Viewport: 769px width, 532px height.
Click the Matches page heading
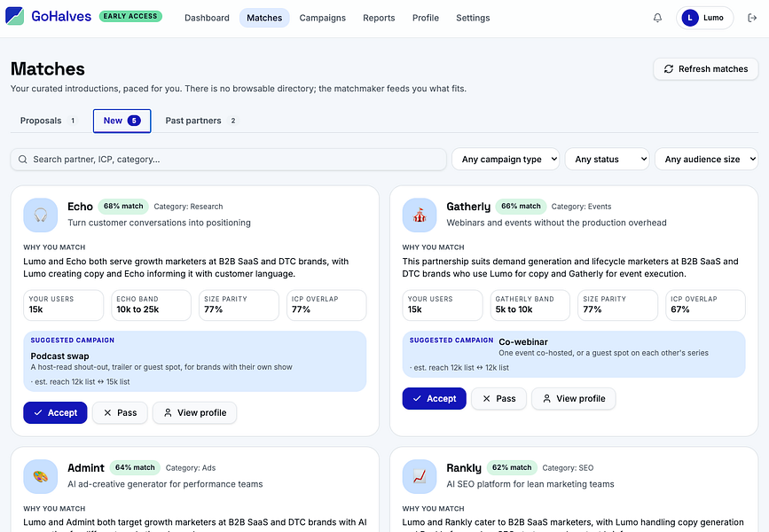coord(48,69)
